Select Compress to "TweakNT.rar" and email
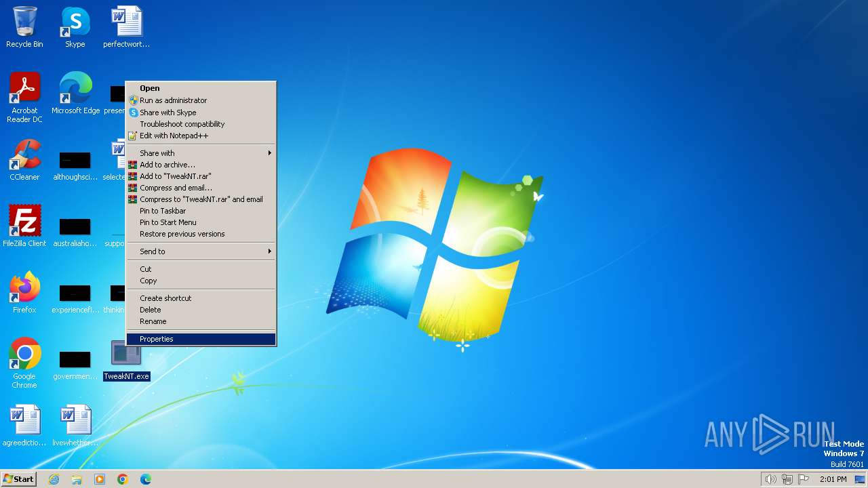The width and height of the screenshot is (868, 488). pos(201,199)
